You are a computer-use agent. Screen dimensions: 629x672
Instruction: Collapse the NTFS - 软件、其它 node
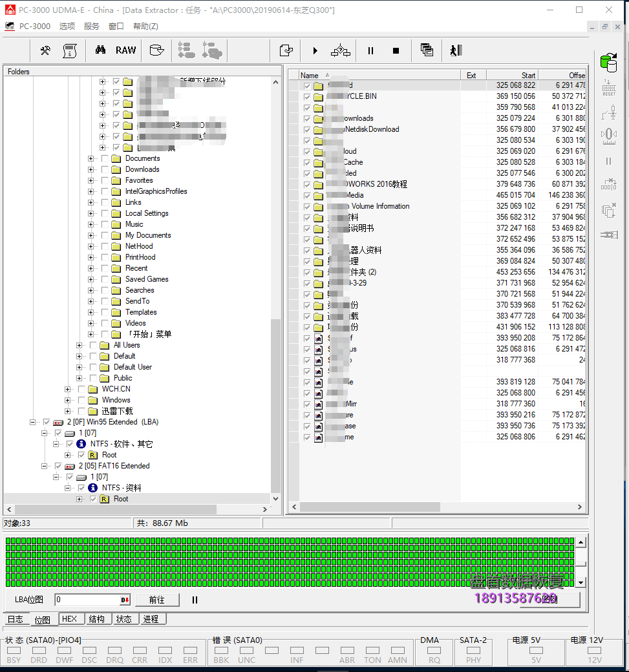(56, 445)
